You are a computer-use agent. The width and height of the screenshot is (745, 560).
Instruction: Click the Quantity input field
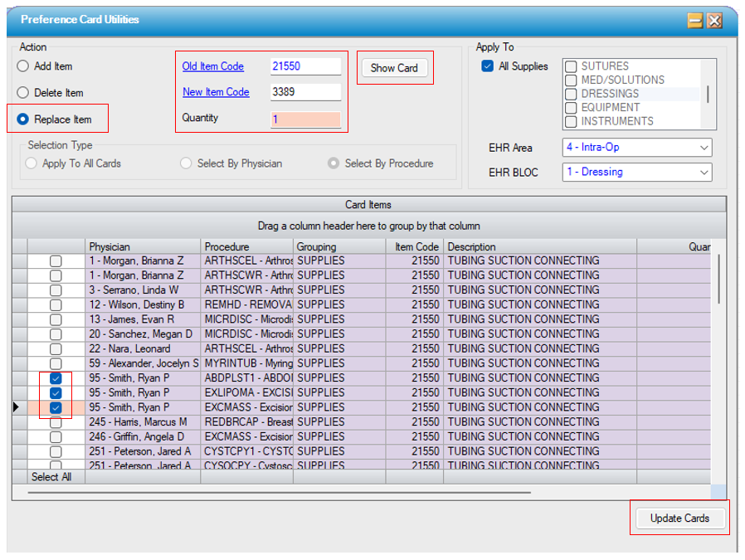(x=305, y=119)
